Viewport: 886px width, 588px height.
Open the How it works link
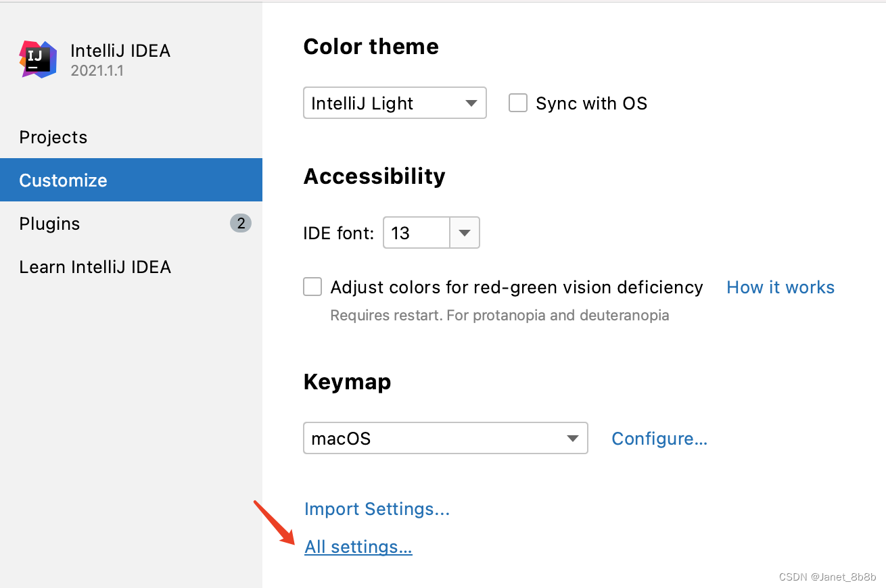[780, 287]
